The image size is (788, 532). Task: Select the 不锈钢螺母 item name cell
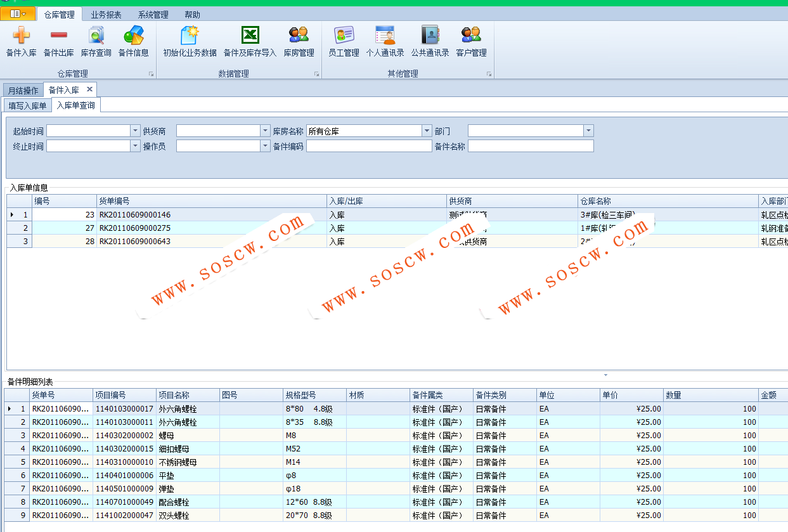188,462
